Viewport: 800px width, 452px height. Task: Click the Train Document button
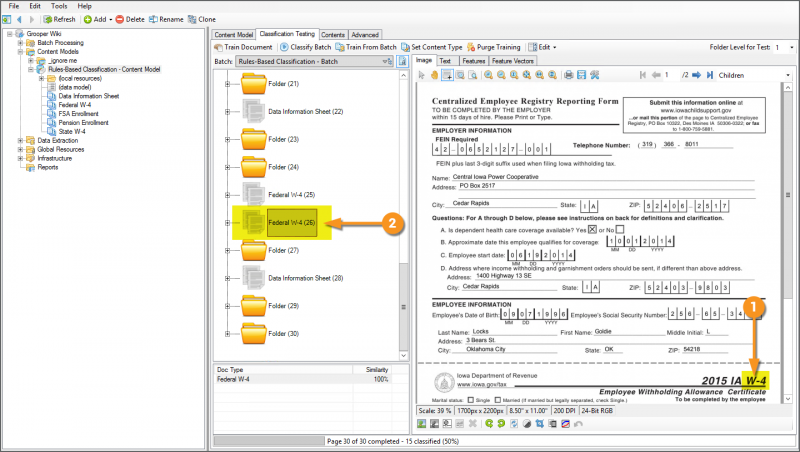(x=243, y=47)
